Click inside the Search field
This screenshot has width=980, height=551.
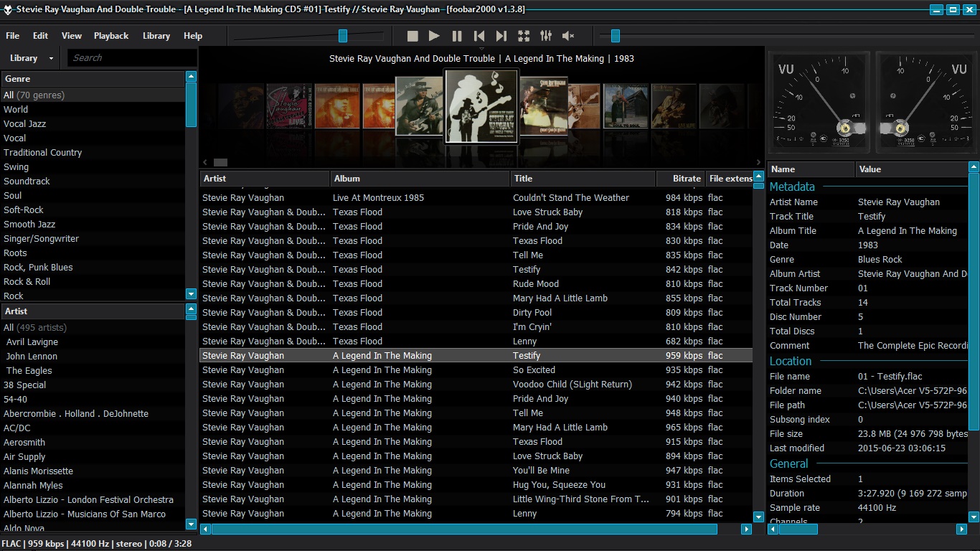click(132, 58)
